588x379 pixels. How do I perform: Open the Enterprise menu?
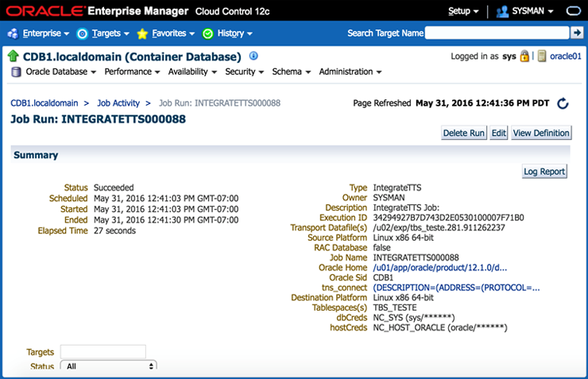point(46,33)
